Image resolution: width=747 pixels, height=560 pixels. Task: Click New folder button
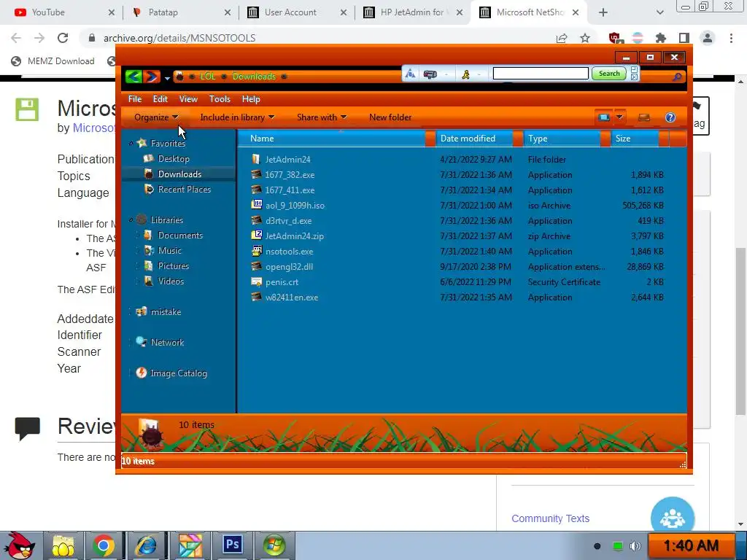pyautogui.click(x=390, y=117)
